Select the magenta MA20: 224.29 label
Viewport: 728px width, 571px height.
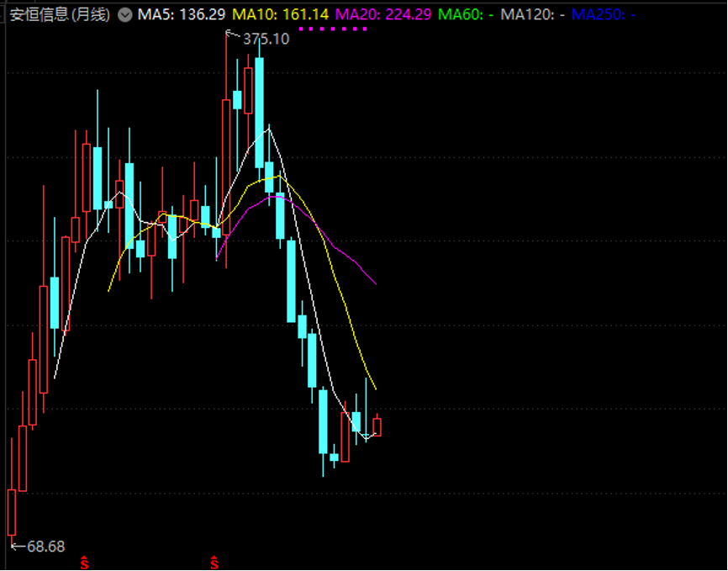[383, 14]
